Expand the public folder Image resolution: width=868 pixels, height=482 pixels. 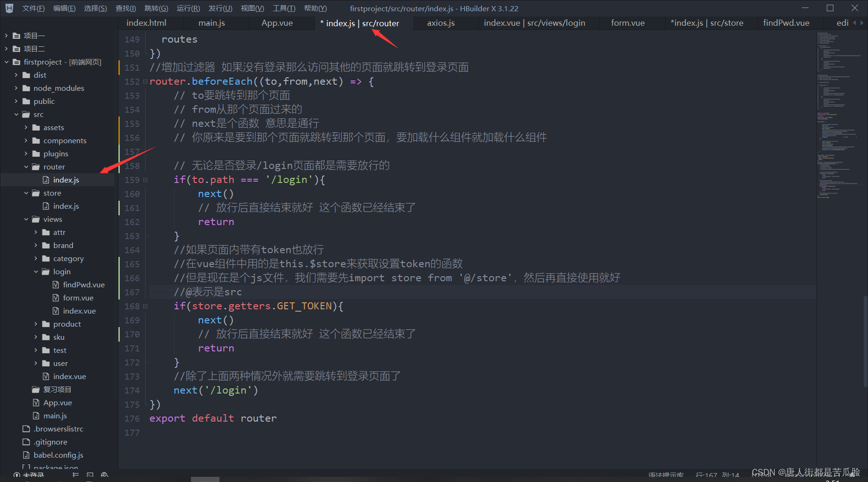[16, 101]
